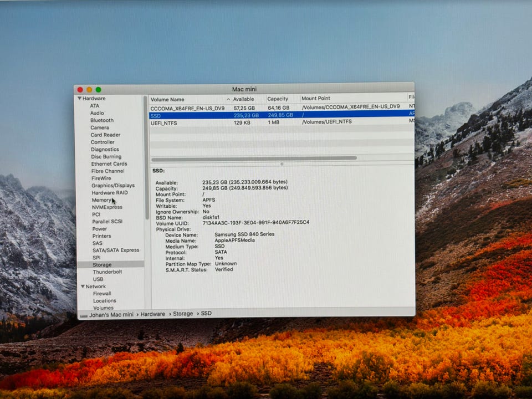Click the Volume UUID value text
The height and width of the screenshot is (399, 532).
click(x=256, y=223)
